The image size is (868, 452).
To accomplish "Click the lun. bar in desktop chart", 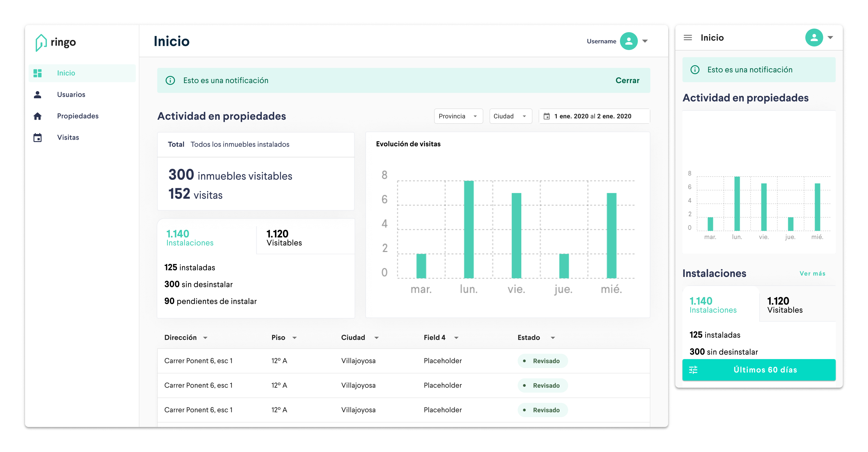I will click(x=469, y=230).
